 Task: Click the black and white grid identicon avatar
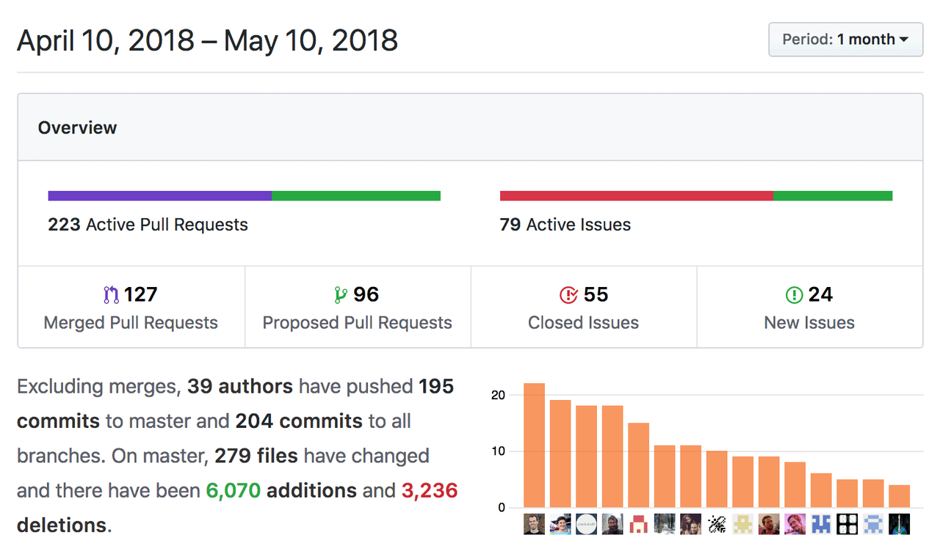tap(847, 523)
